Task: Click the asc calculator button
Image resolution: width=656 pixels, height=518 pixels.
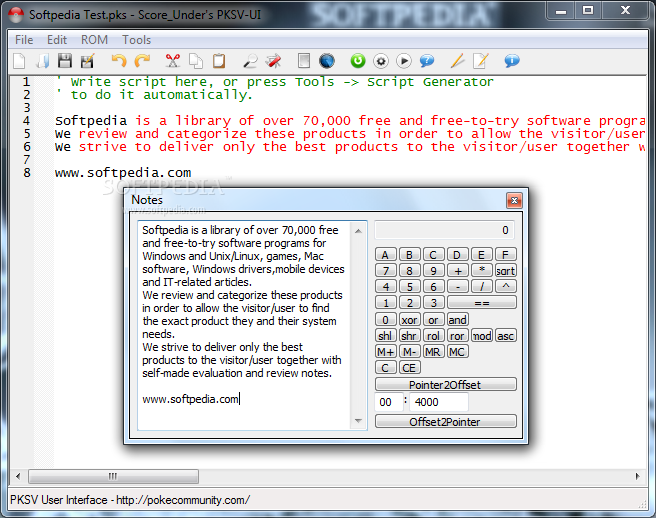Action: (x=505, y=336)
